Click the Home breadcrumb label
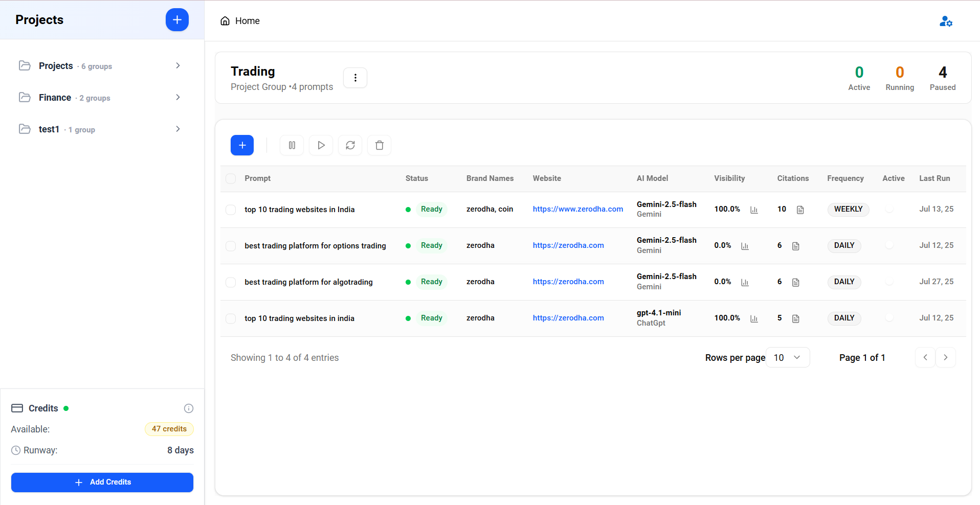The image size is (980, 505). click(248, 21)
